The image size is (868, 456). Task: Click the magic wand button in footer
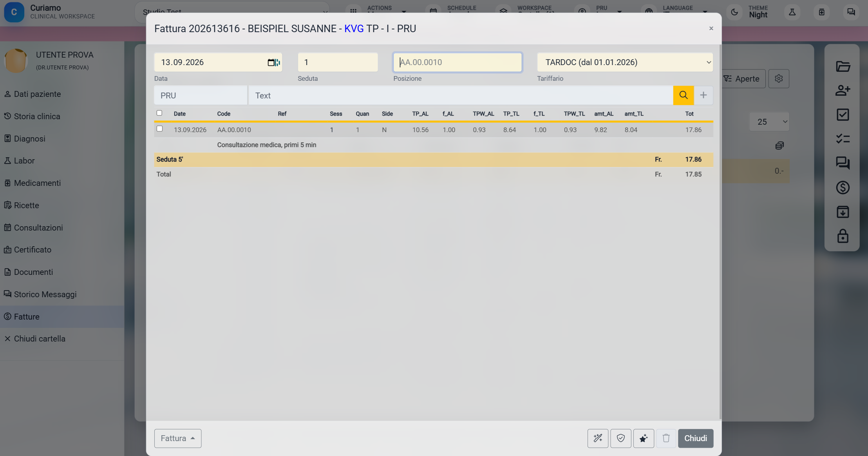click(x=598, y=438)
